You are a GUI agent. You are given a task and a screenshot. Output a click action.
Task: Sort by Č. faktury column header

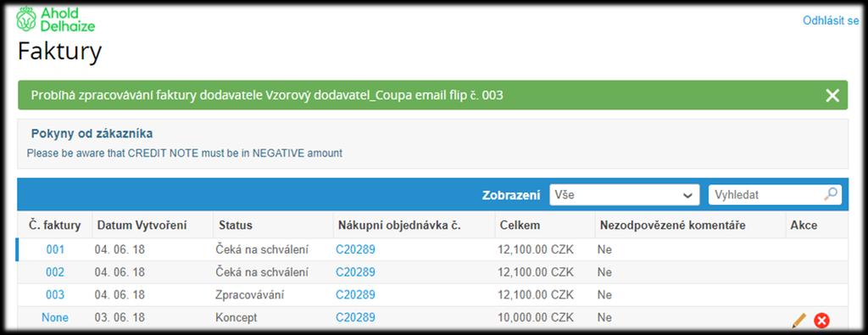click(x=55, y=226)
